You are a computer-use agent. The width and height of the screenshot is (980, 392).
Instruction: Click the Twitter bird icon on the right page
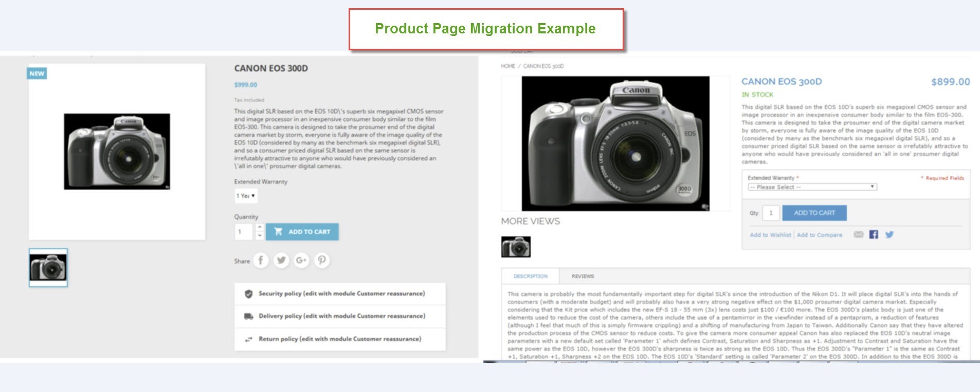(889, 234)
